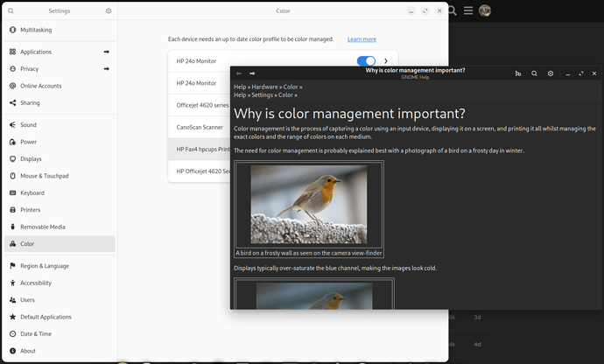Click the Date & Time clock icon
The width and height of the screenshot is (604, 364).
click(x=13, y=333)
